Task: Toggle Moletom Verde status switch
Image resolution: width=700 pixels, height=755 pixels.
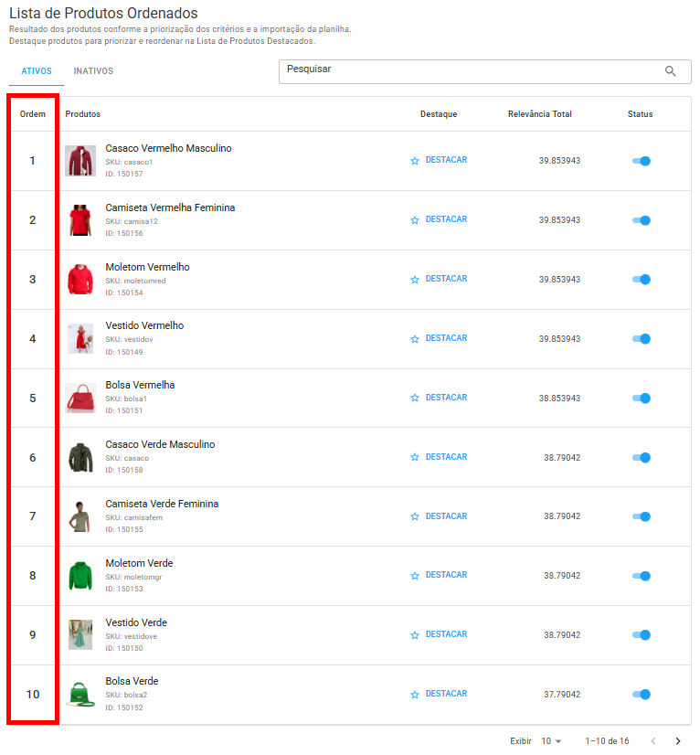Action: pos(642,576)
